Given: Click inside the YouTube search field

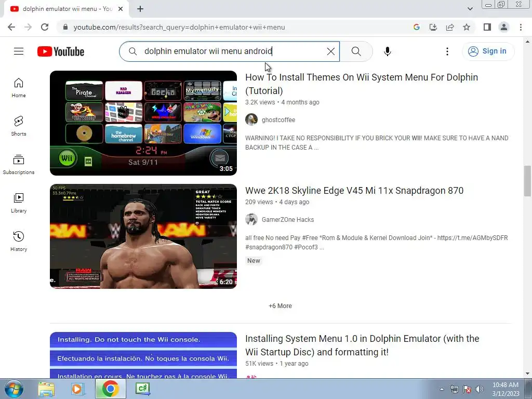Looking at the screenshot, I should point(229,51).
